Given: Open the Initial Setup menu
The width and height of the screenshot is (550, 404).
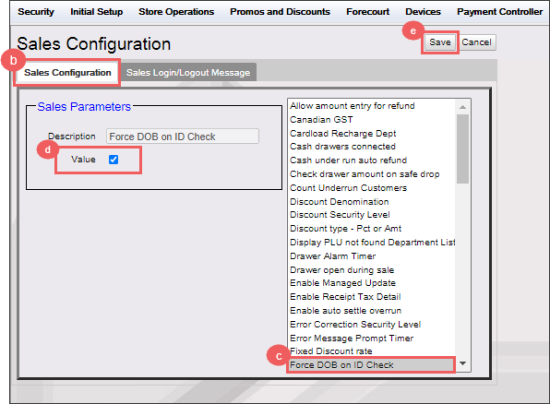Looking at the screenshot, I should pyautogui.click(x=96, y=12).
